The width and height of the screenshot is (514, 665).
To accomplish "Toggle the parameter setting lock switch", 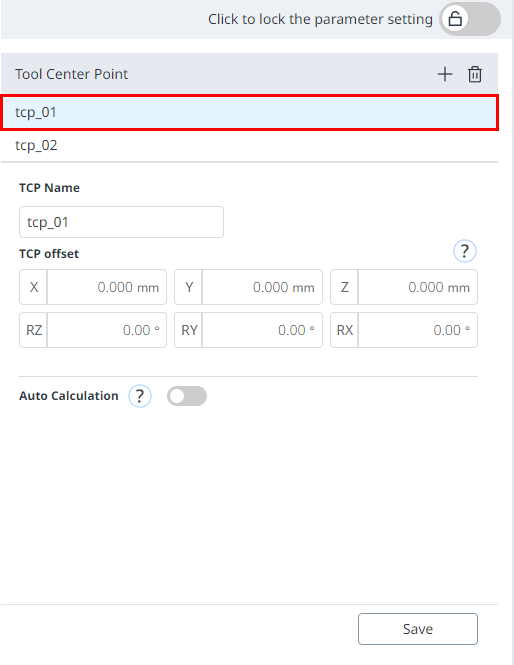I will click(x=470, y=19).
